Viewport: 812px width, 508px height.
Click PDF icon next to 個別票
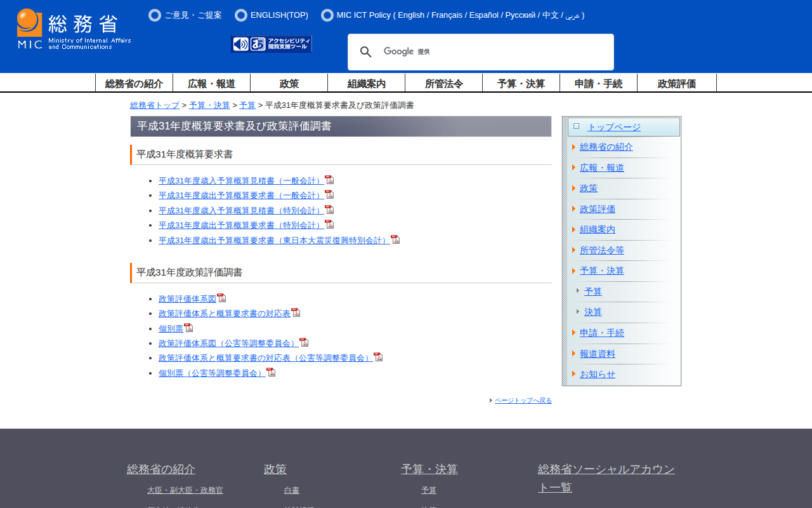point(188,328)
